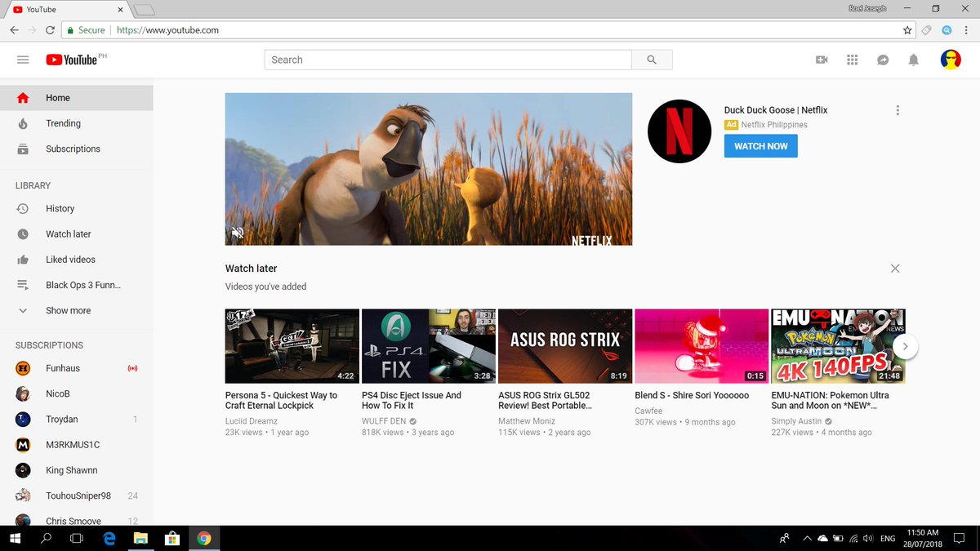The image size is (980, 551).
Task: Open the WULFF DEN channel link
Action: coord(384,421)
